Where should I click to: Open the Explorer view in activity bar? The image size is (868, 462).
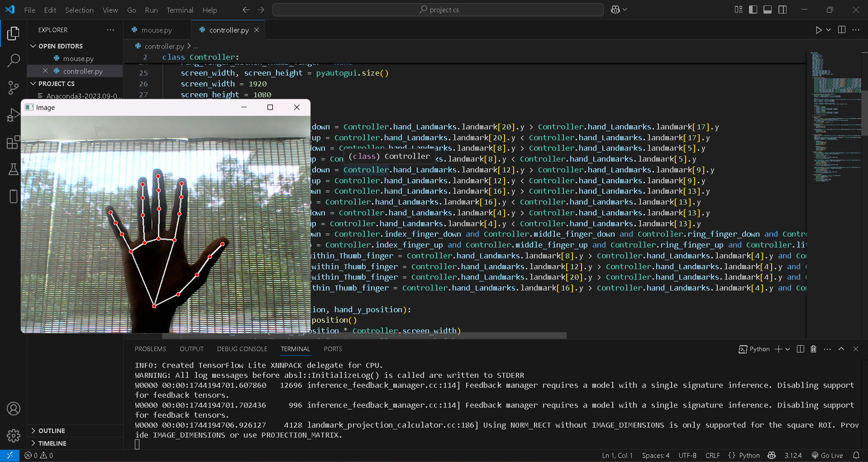tap(14, 33)
